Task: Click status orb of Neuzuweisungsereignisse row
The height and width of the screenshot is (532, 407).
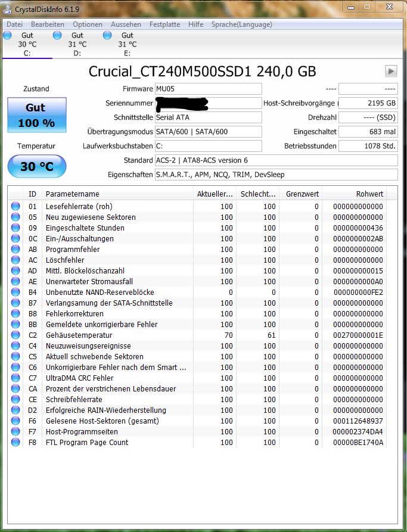Action: click(x=15, y=346)
